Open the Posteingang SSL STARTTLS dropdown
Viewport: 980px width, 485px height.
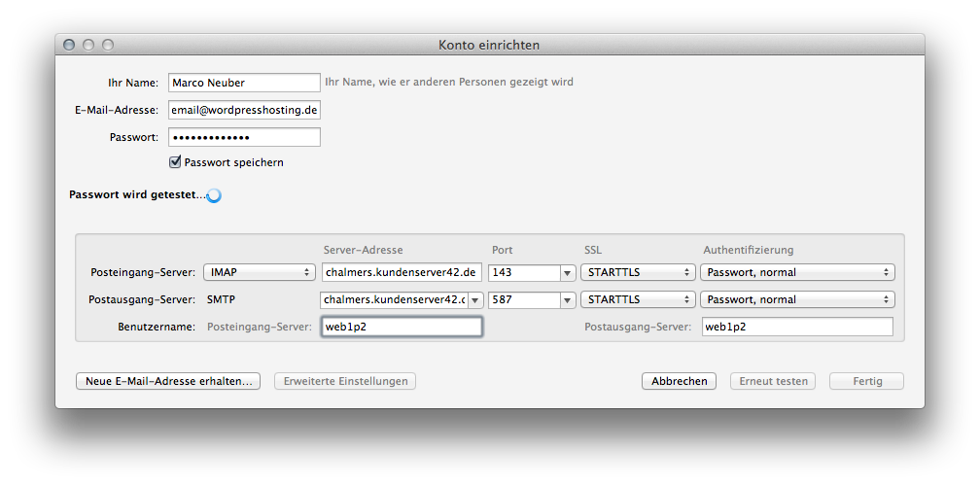pyautogui.click(x=638, y=272)
